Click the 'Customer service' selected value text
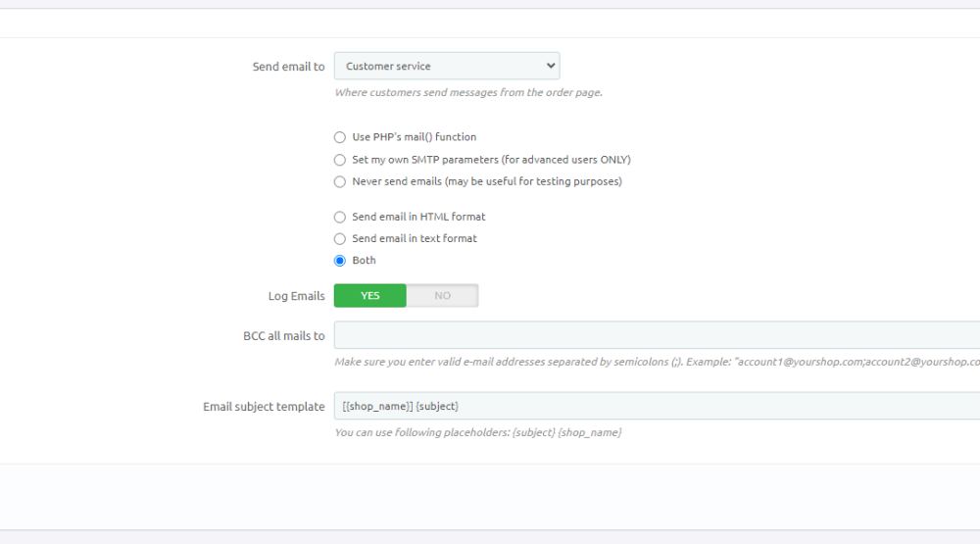Screen dimensions: 980x544 (388, 67)
